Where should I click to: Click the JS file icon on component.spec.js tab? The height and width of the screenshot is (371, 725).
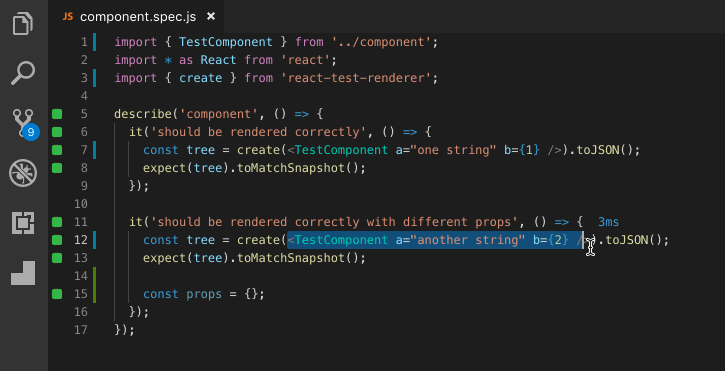coord(68,17)
